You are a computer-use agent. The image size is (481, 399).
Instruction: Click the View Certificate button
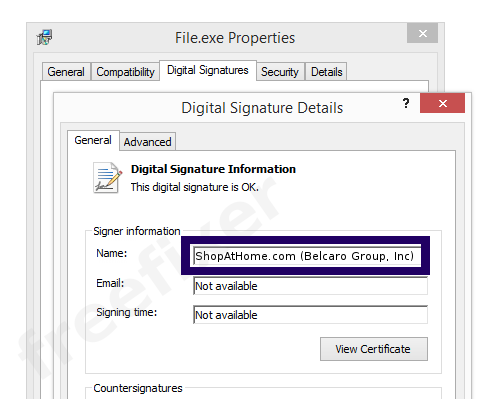pyautogui.click(x=374, y=349)
